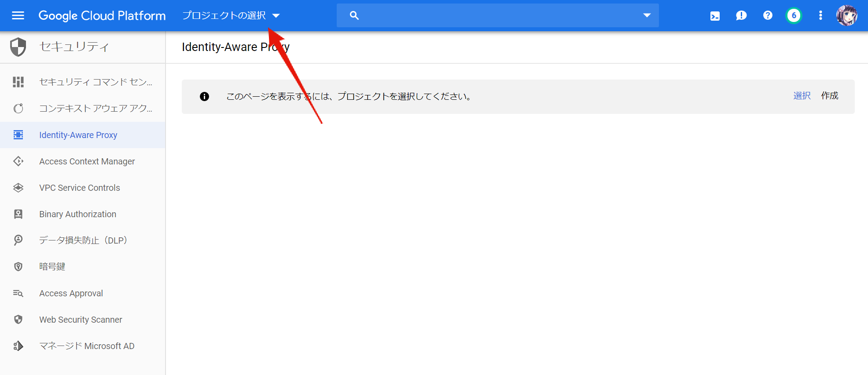Click the user account avatar
868x375 pixels.
pos(847,16)
